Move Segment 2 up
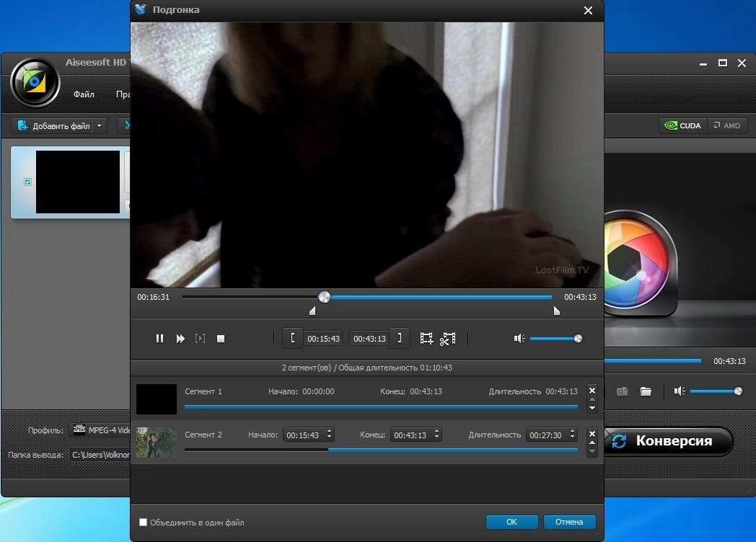This screenshot has width=756, height=542. point(592,443)
